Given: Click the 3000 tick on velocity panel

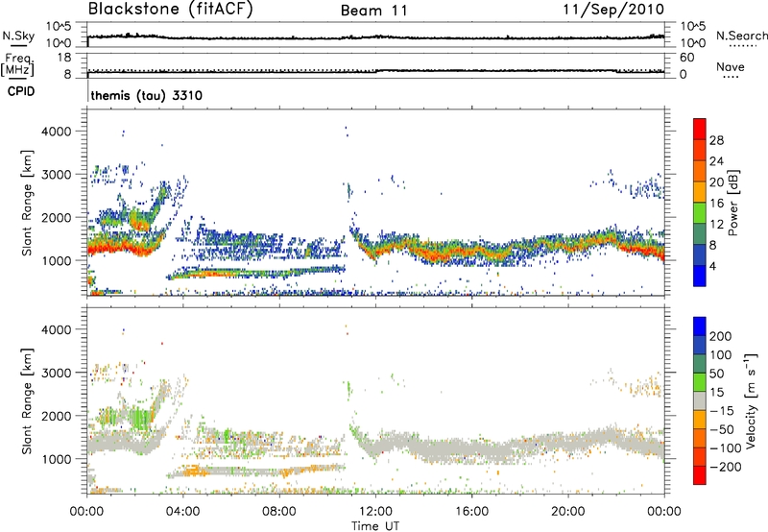Looking at the screenshot, I should [56, 373].
